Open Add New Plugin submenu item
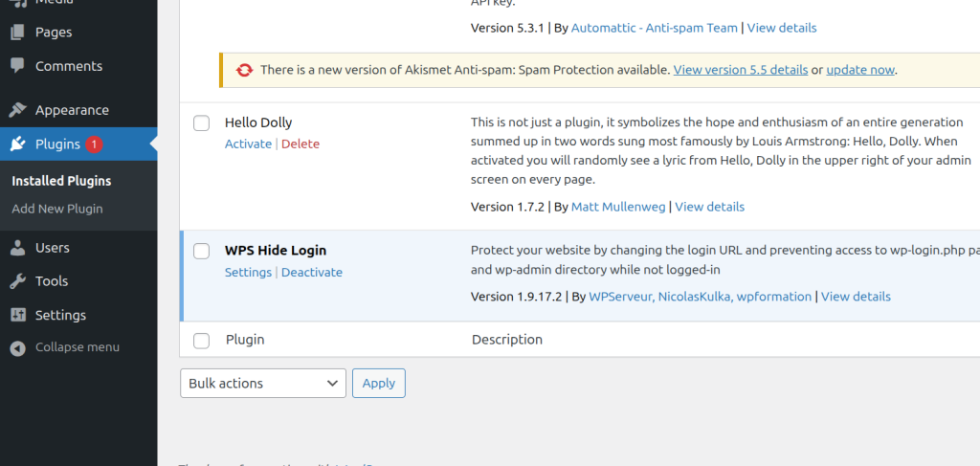Screen dimensions: 980x466 point(57,209)
